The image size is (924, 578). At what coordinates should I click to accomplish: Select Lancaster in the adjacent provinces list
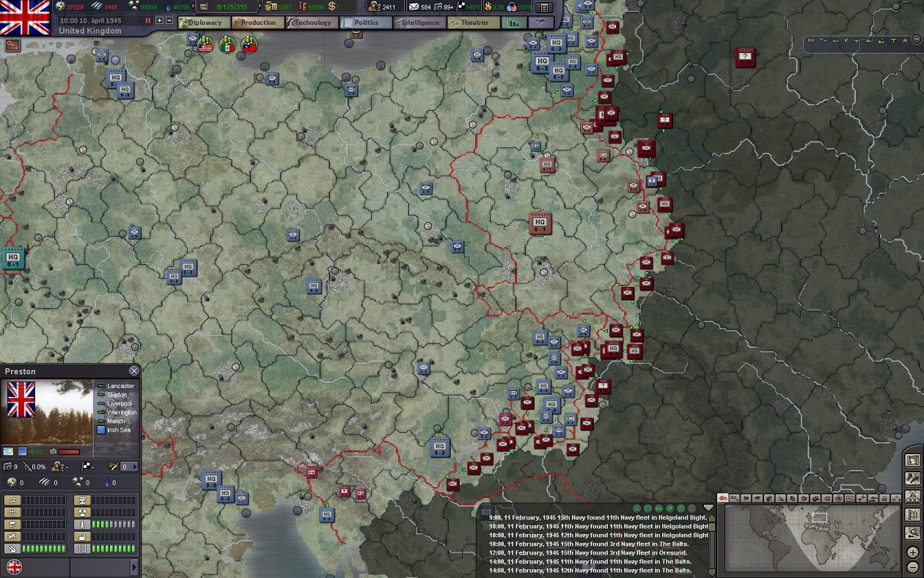pyautogui.click(x=120, y=386)
